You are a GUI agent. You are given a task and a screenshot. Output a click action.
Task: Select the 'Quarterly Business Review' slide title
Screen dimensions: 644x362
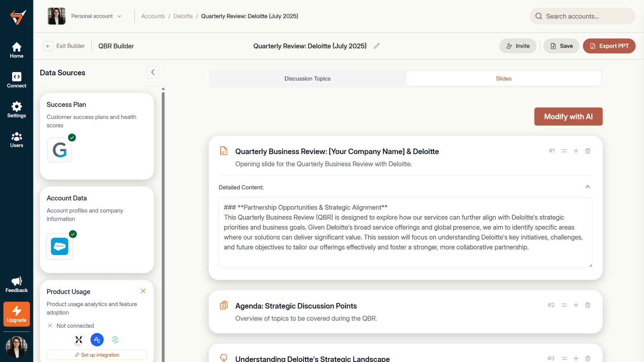(x=337, y=152)
